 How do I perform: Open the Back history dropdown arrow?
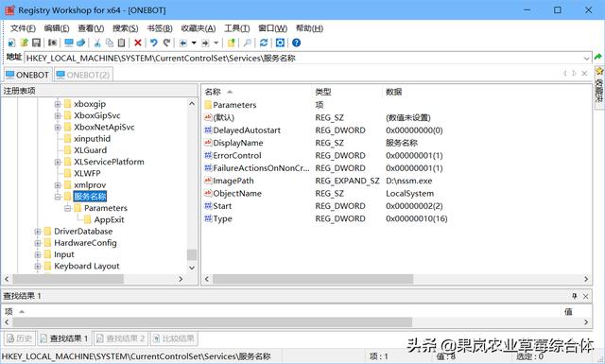[x=194, y=43]
